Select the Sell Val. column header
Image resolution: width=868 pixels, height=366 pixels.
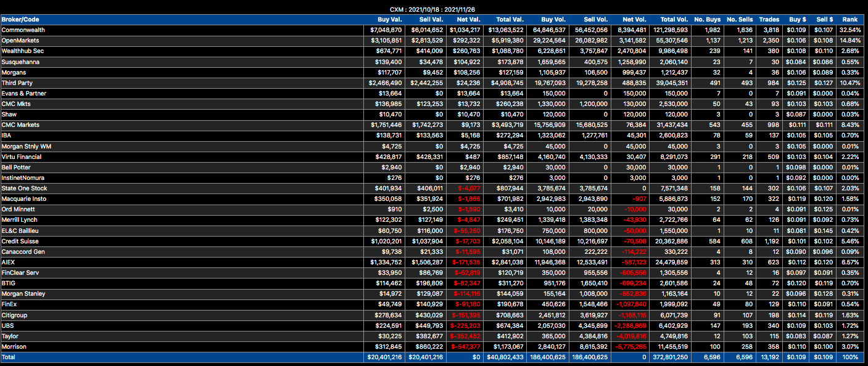tap(431, 20)
